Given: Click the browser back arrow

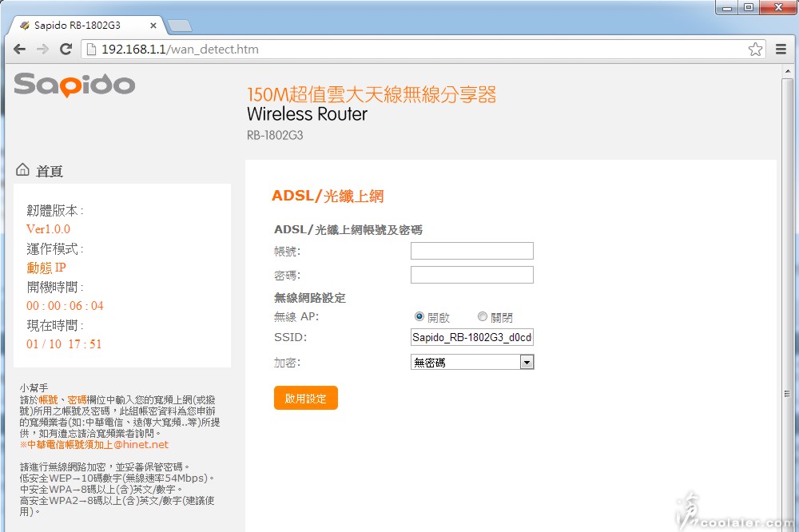Looking at the screenshot, I should coord(19,49).
